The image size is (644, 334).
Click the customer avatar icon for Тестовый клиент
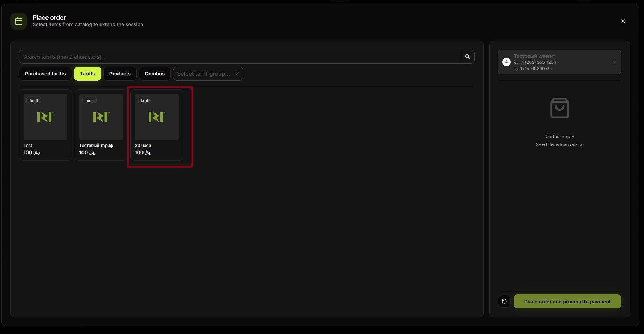pyautogui.click(x=506, y=62)
